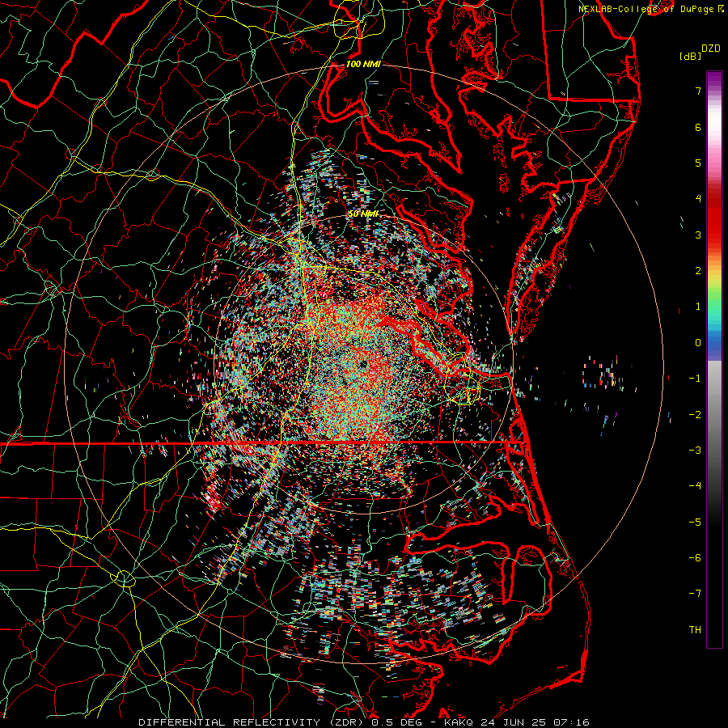728x728 pixels.
Task: Click the -7 dB scale value
Action: [695, 594]
